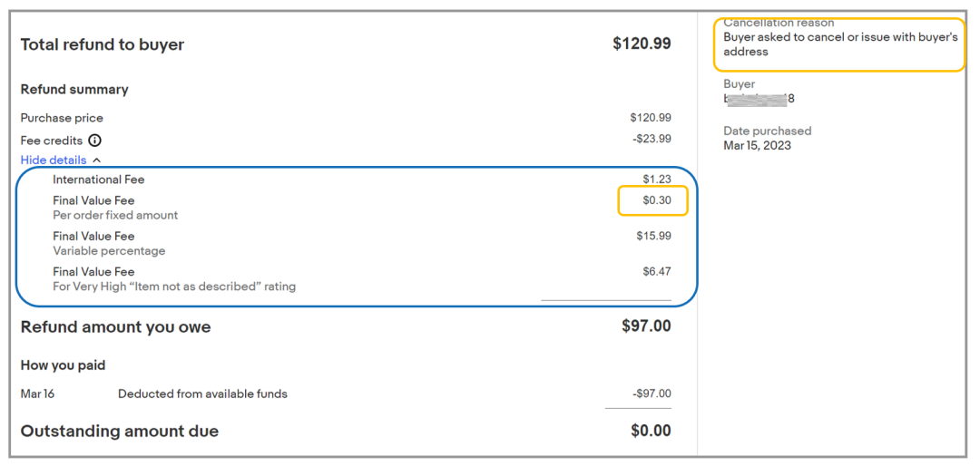
Task: Click the "Item not as described" rating text
Action: [174, 286]
